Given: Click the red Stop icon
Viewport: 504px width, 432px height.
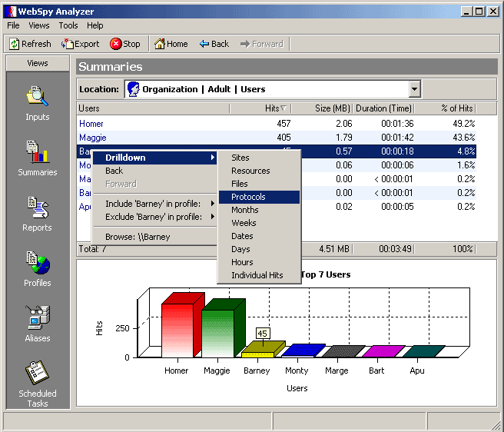Looking at the screenshot, I should click(116, 44).
